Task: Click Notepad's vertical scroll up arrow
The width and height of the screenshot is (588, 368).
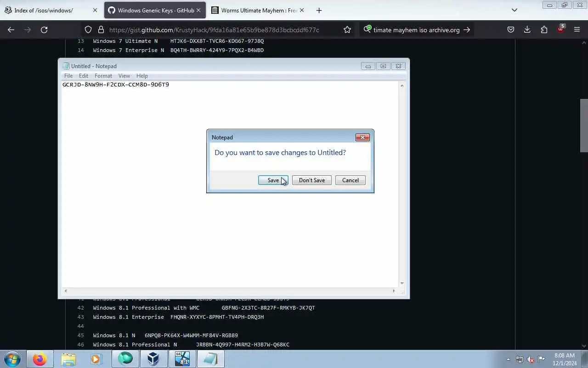Action: click(x=402, y=86)
